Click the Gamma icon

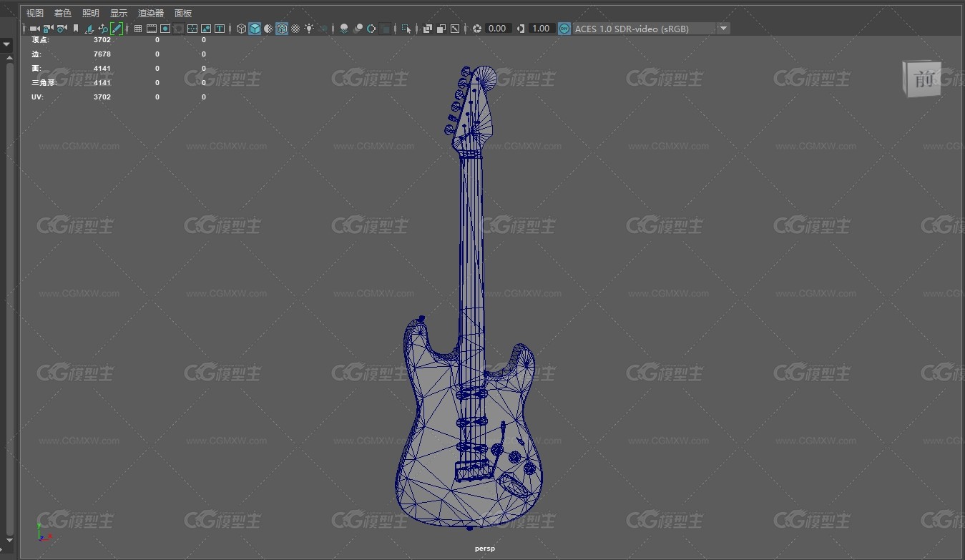point(521,29)
